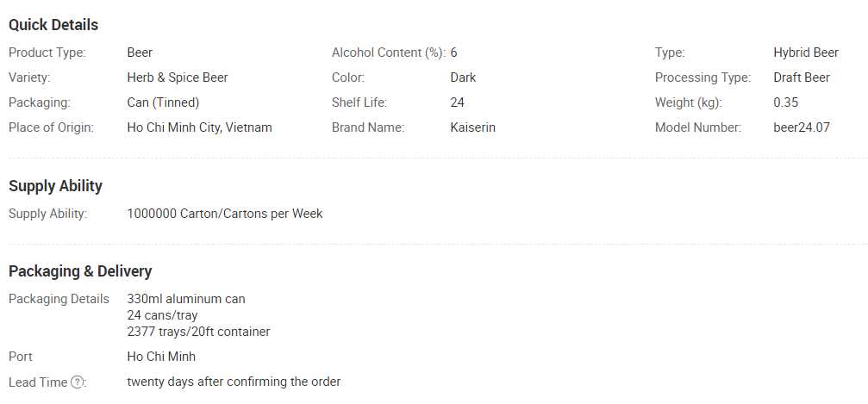The image size is (868, 404).
Task: Click the model number beer24.07
Action: 802,127
